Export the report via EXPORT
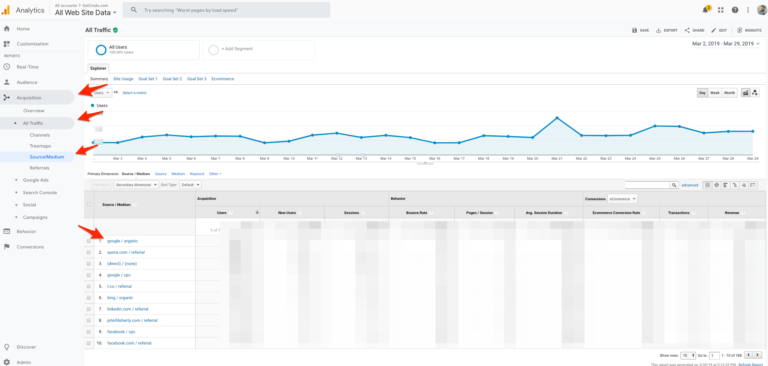 tap(667, 30)
